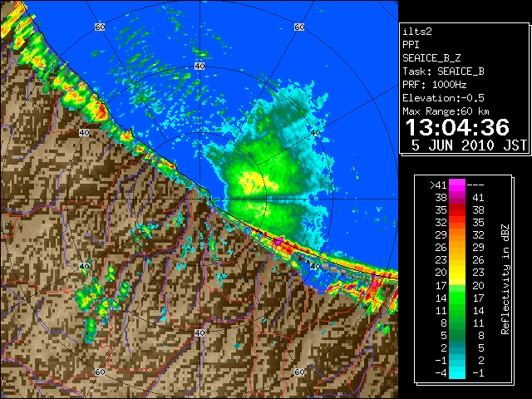Viewport: 532px width, 399px height.
Task: Select the 'PPI' scan type label
Action: (x=411, y=45)
